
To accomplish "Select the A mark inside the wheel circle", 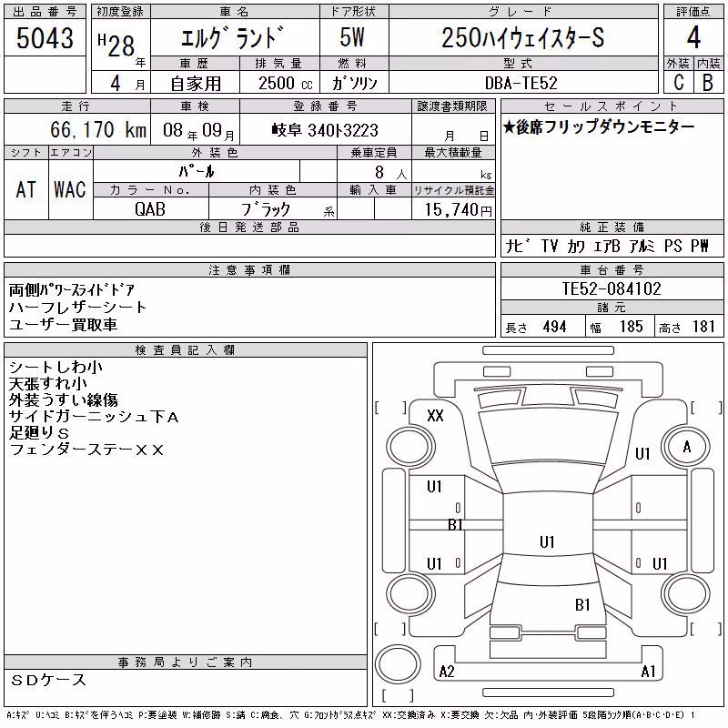I will (687, 447).
